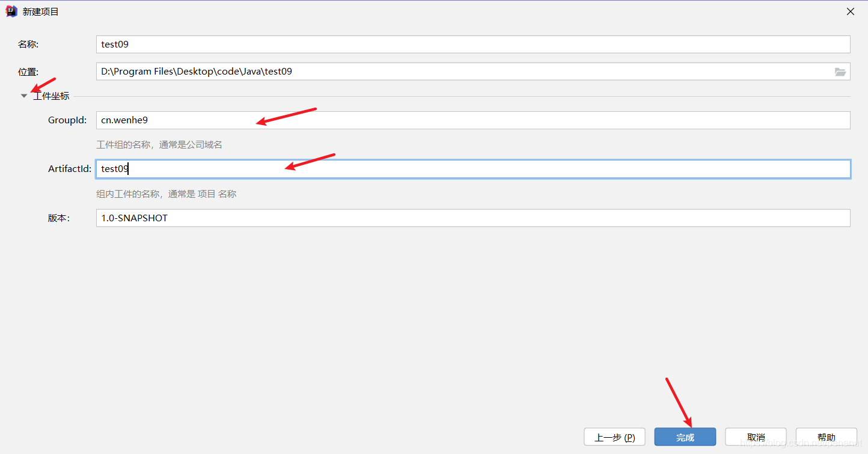Click into the 名称 input field
The width and height of the screenshot is (868, 454).
(473, 44)
